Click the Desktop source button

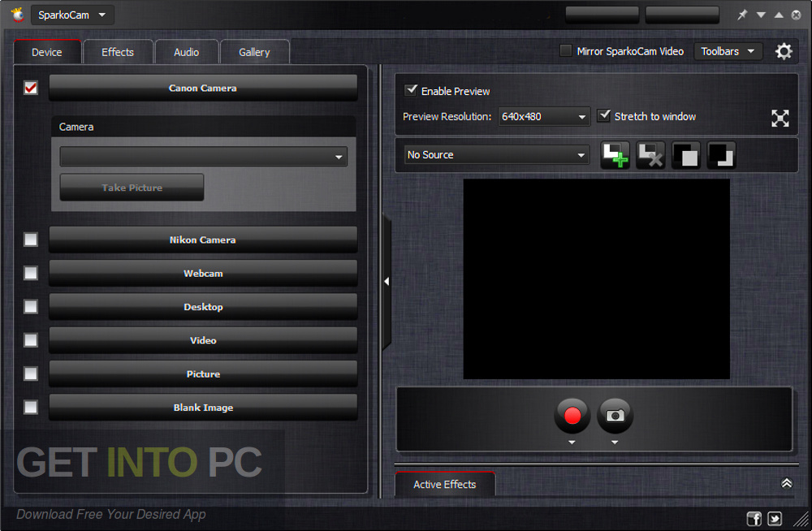click(203, 307)
